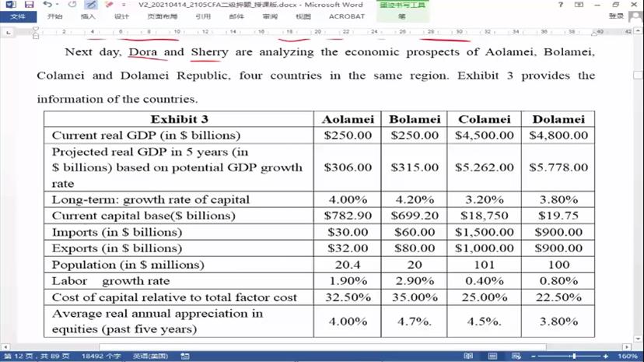This screenshot has height=362, width=644.
Task: Click the '35.00%' cost of capital cell
Action: tap(415, 297)
